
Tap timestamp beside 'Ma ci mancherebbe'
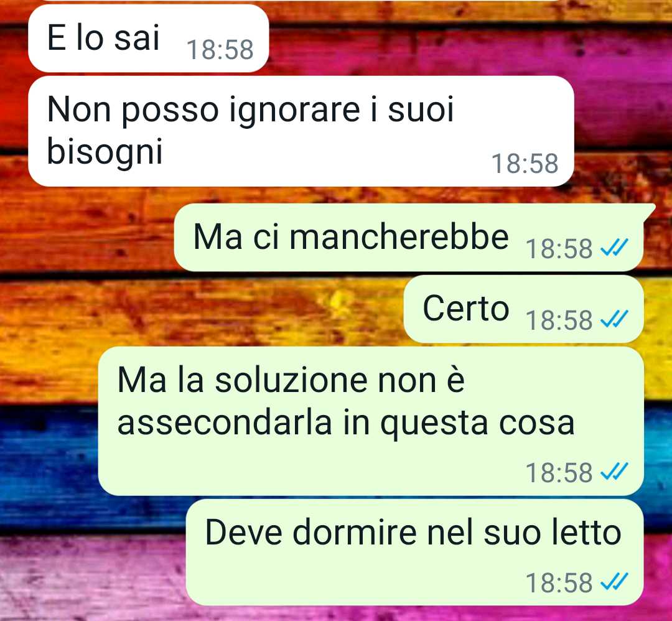click(559, 248)
